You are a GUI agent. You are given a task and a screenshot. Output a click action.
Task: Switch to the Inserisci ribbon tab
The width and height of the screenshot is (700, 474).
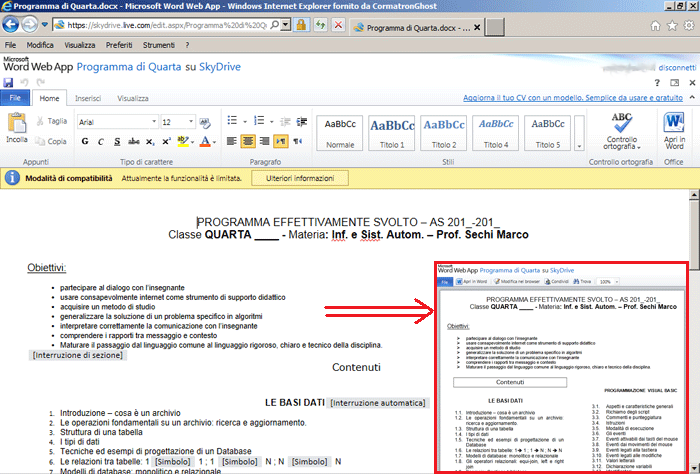pos(88,98)
